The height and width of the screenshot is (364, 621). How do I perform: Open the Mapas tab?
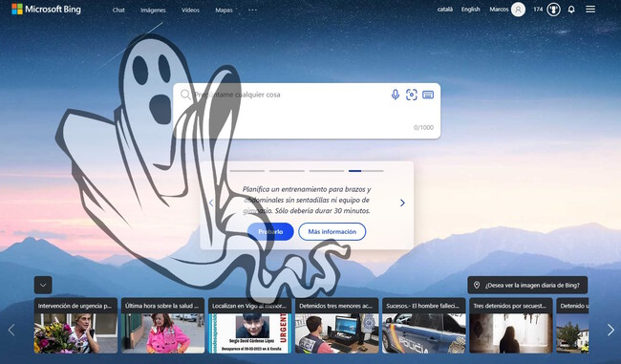pyautogui.click(x=224, y=10)
